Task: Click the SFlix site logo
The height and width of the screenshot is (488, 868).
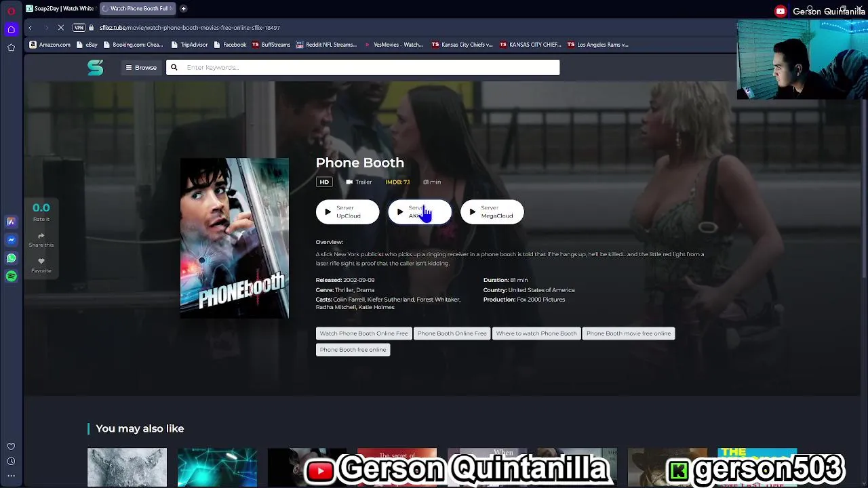Action: [95, 67]
